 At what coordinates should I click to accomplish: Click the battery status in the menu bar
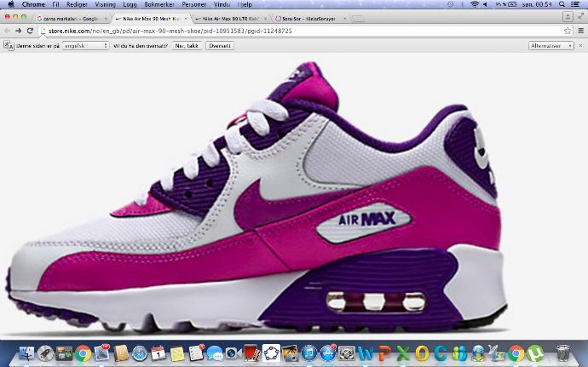tap(506, 4)
